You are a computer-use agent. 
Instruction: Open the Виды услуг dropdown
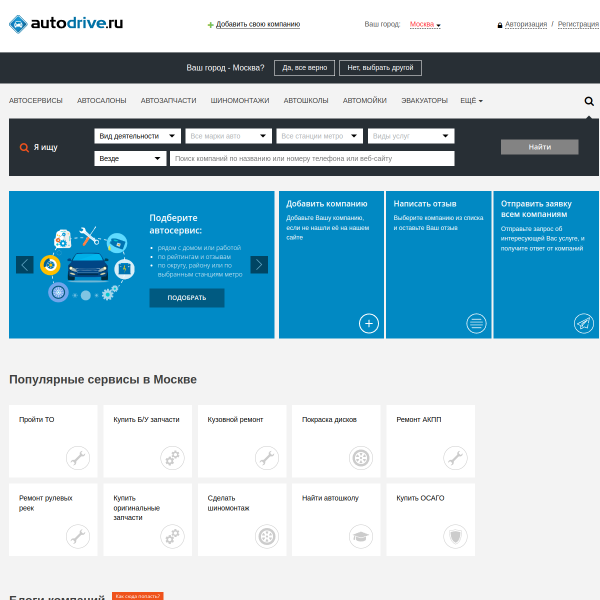coord(411,136)
